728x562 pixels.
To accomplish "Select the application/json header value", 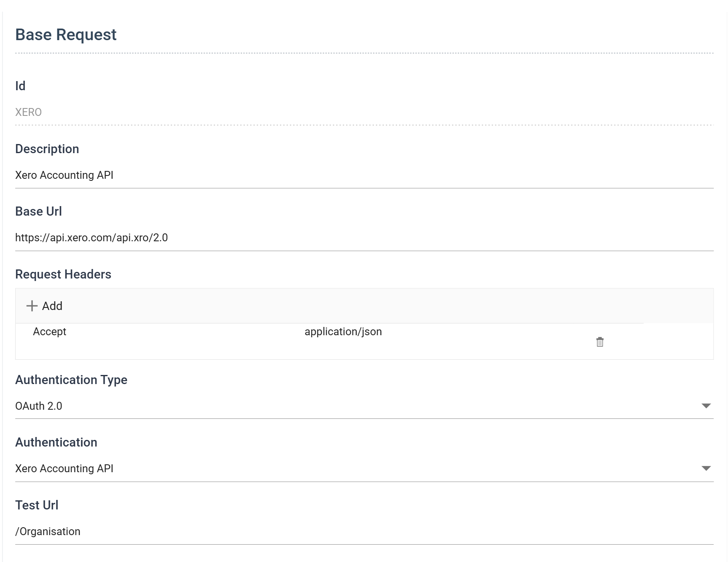I will 343,331.
